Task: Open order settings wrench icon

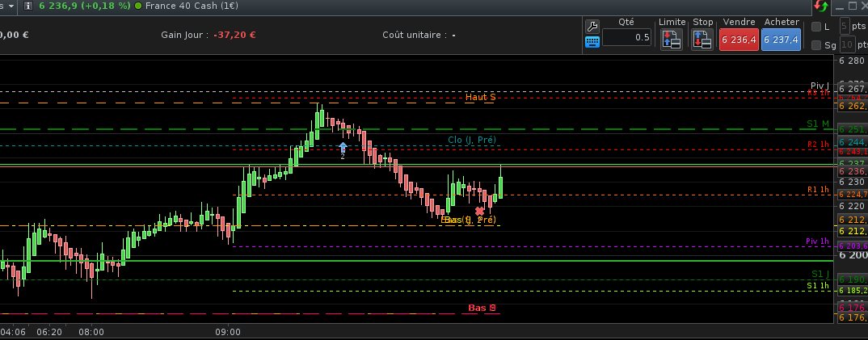Action: tap(592, 27)
